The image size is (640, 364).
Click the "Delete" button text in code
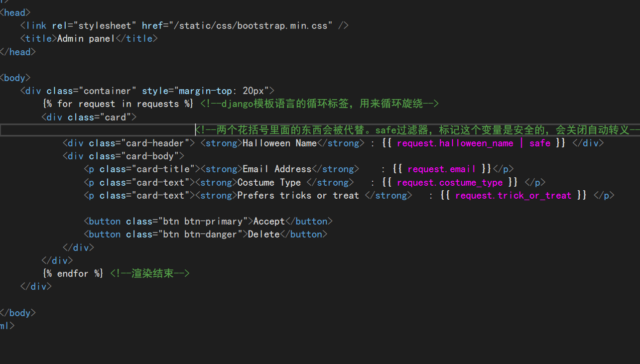(x=264, y=234)
